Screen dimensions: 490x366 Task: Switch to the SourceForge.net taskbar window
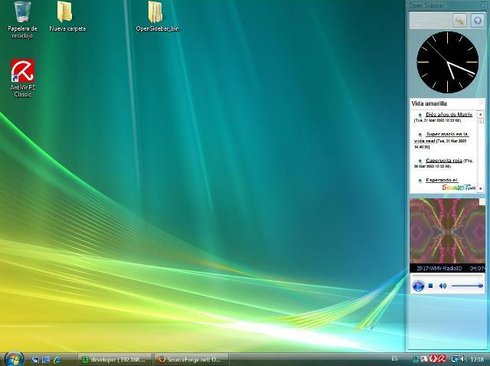coord(191,360)
